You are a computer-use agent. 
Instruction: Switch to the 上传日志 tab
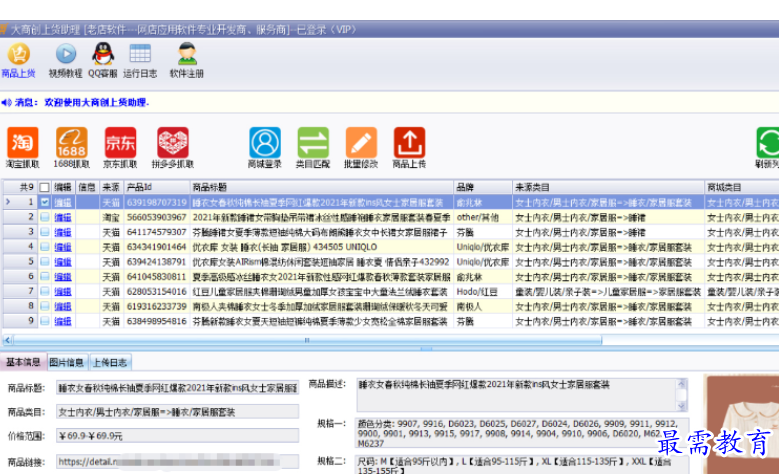point(110,363)
